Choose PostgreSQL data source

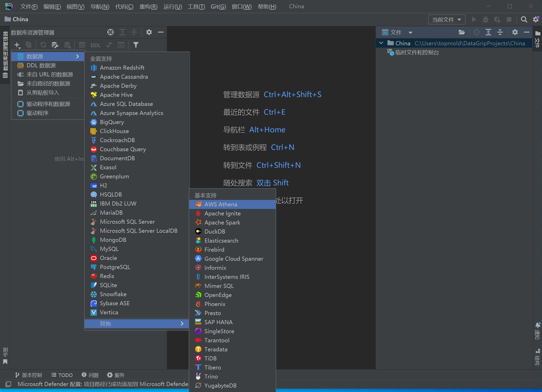click(x=137, y=267)
